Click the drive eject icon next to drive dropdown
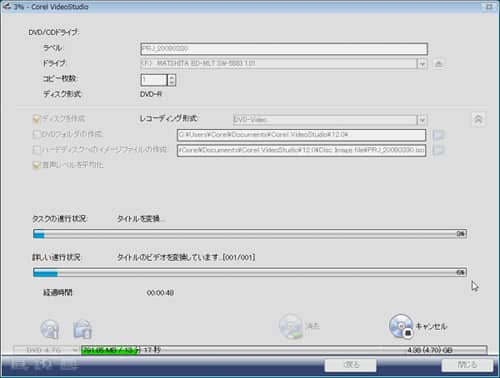 pos(439,63)
